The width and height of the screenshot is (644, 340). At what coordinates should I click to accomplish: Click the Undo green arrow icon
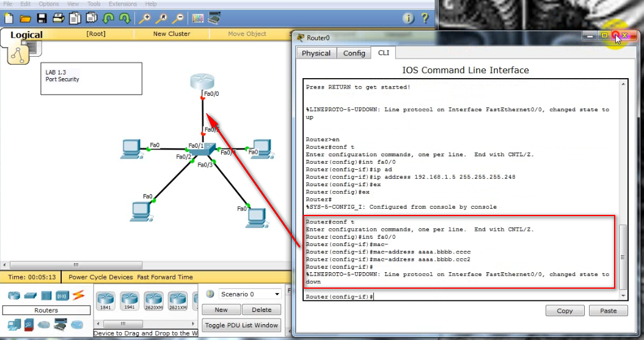(108, 18)
